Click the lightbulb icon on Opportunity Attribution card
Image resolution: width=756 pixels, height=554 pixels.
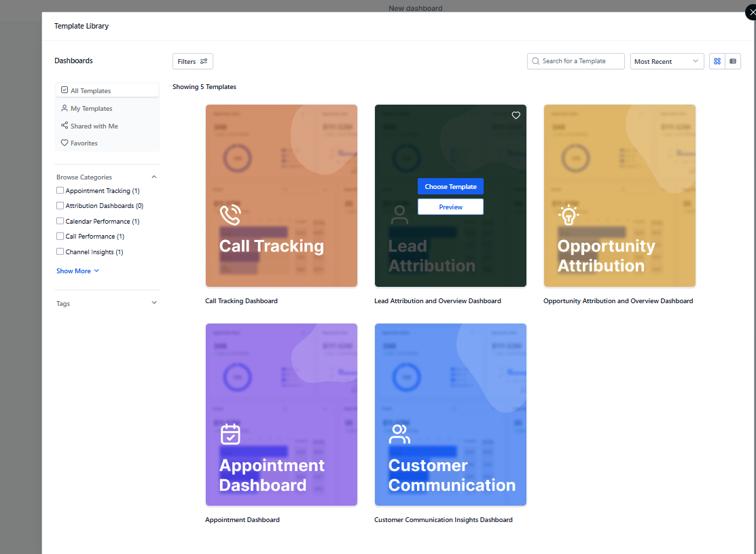(568, 215)
